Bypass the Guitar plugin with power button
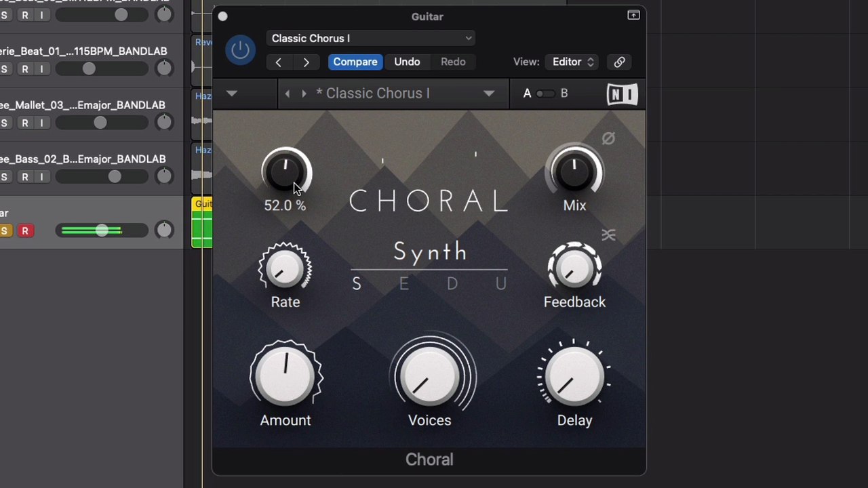This screenshot has height=488, width=868. click(240, 50)
